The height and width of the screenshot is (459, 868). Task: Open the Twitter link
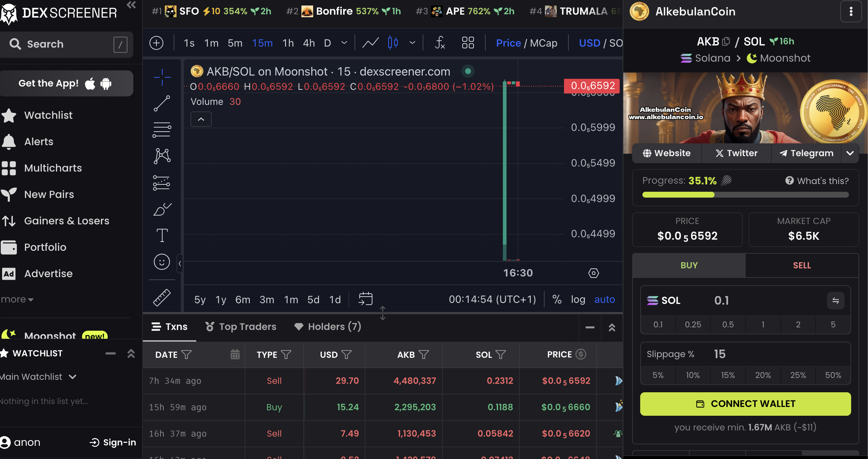[x=737, y=153]
